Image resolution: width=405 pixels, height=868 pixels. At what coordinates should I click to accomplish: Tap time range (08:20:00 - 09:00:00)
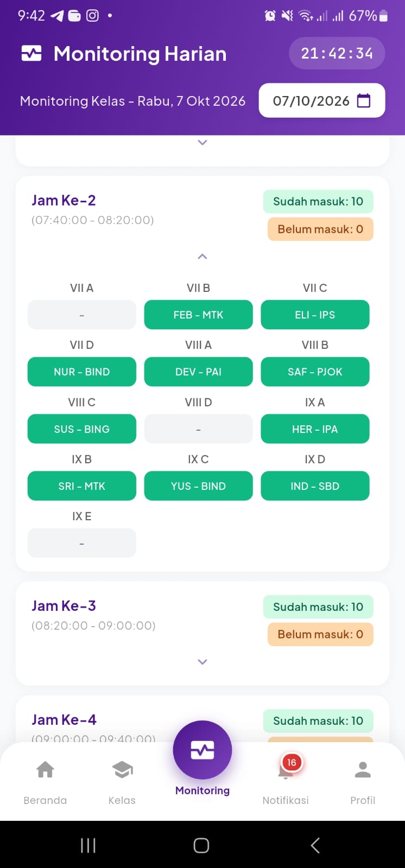pos(93,626)
